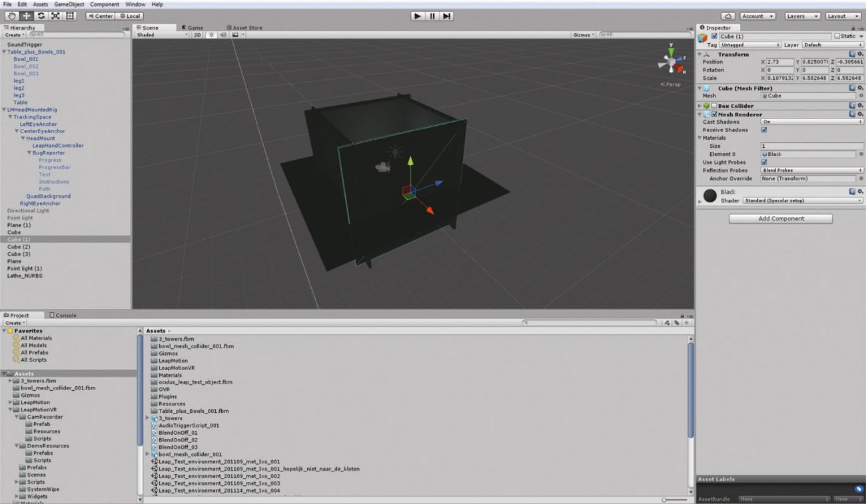
Task: Open the Layout dropdown
Action: [843, 16]
